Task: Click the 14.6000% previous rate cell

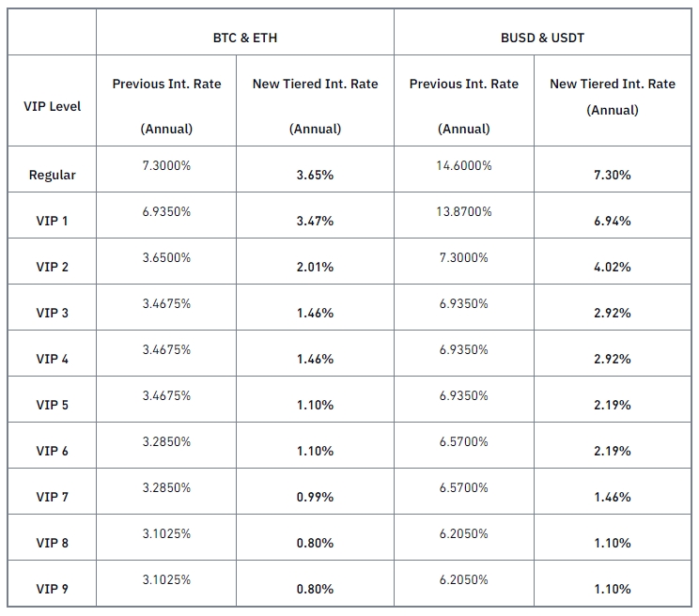Action: (463, 165)
